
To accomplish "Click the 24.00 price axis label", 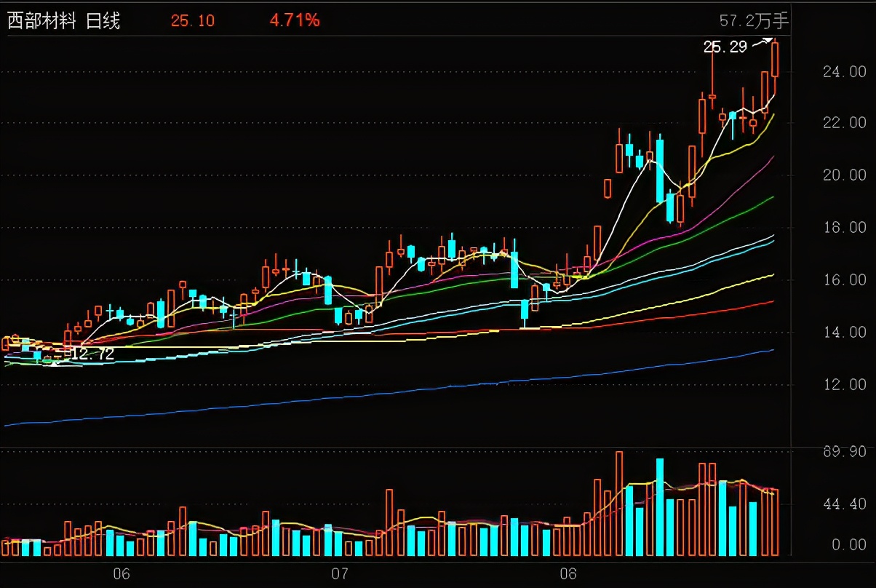I will (843, 71).
